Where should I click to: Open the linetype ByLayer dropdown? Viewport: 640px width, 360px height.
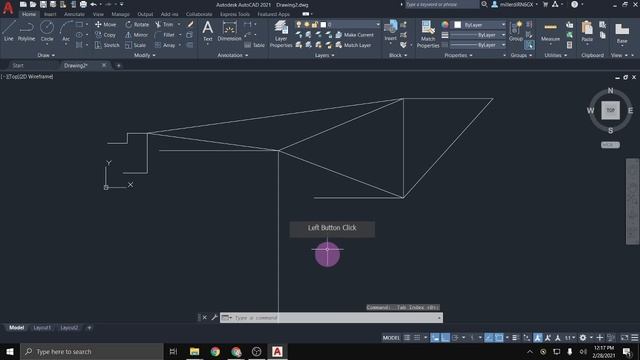pyautogui.click(x=478, y=45)
